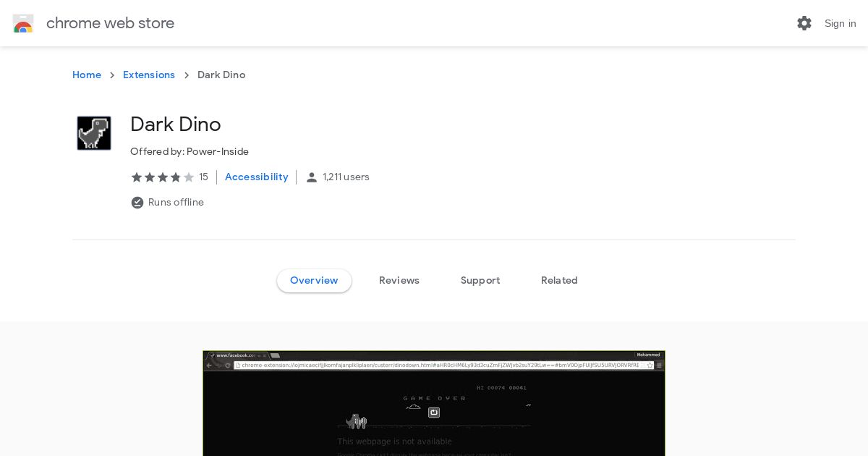Click the Dark Dino heading
Image resolution: width=868 pixels, height=456 pixels.
[176, 124]
